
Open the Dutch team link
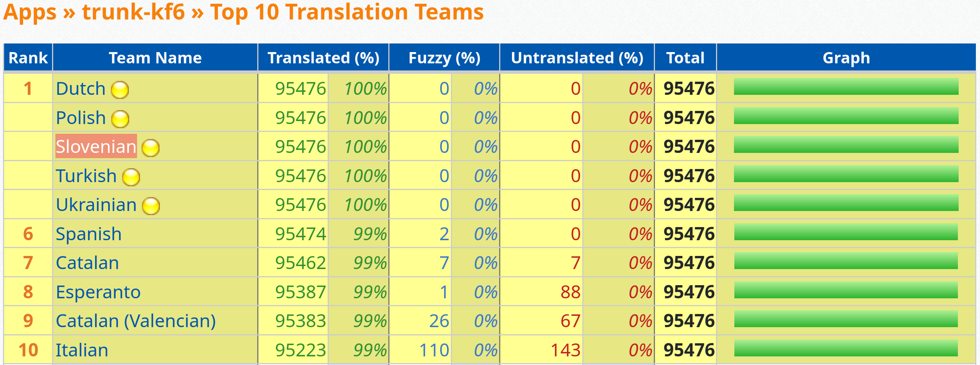click(x=81, y=89)
